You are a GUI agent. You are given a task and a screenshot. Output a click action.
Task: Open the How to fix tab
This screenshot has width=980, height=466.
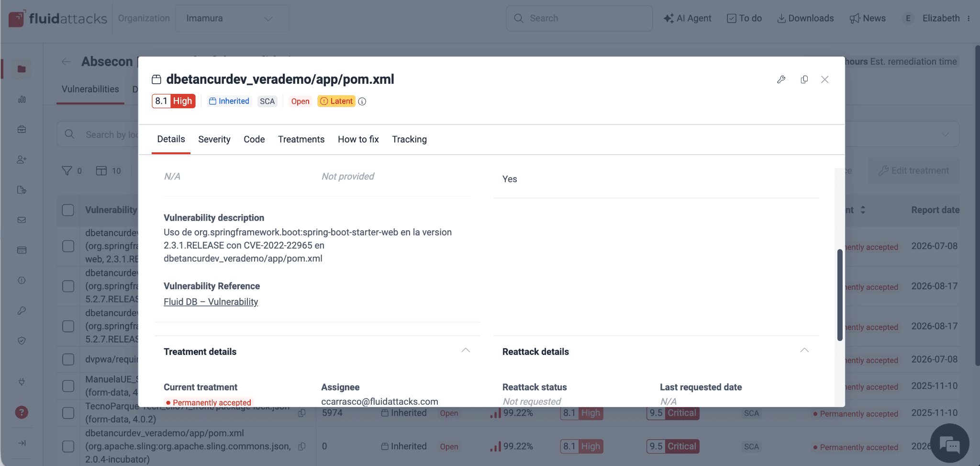[x=358, y=139]
